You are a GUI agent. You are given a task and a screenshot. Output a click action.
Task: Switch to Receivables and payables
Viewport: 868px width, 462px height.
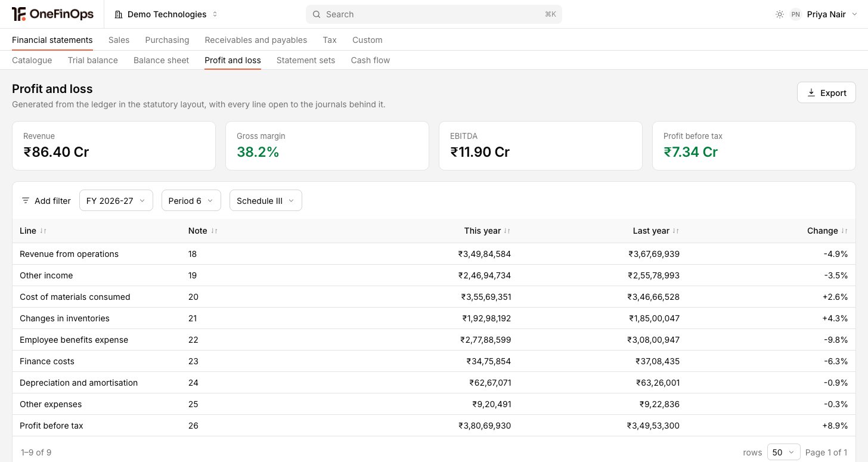pos(256,40)
